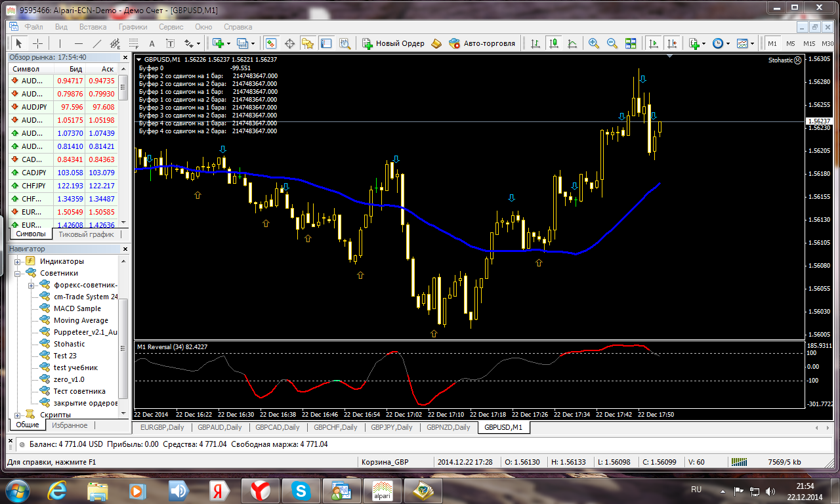Click the gold coin icon beside Новый Ордер
Viewport: 840px width, 504px height.
[438, 43]
